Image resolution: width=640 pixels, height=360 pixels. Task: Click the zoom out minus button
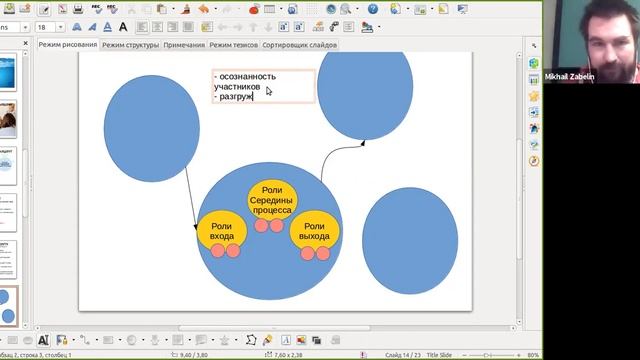[x=464, y=355]
